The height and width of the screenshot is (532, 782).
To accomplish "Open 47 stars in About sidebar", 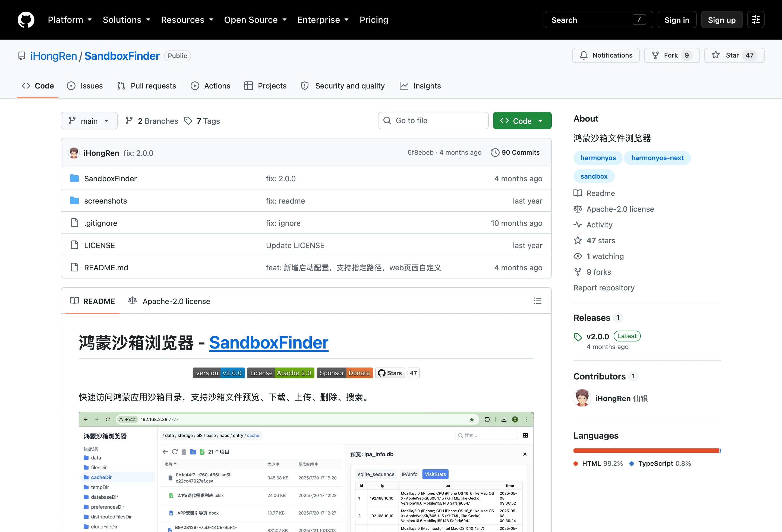I will (594, 240).
